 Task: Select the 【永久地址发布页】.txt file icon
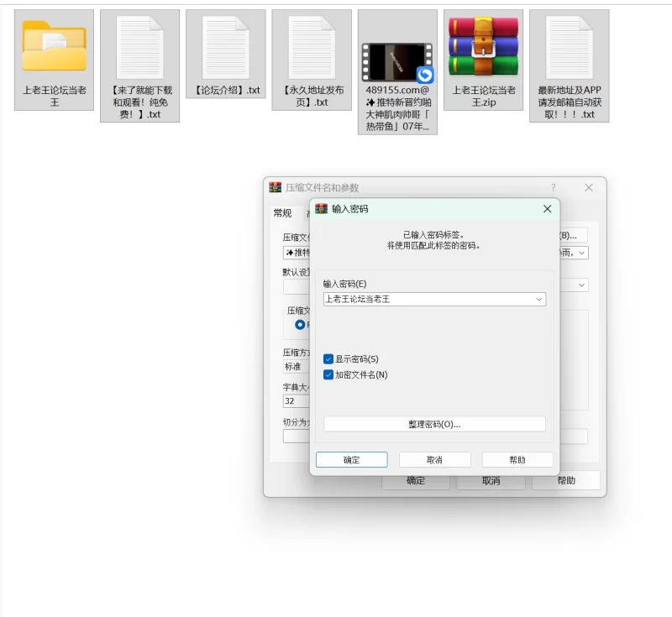pyautogui.click(x=311, y=47)
